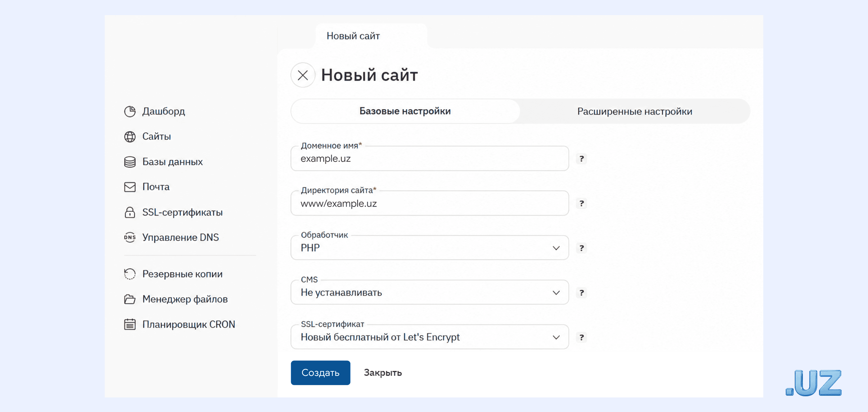Image resolution: width=868 pixels, height=412 pixels.
Task: Go to Менеджер файлов section
Action: tap(185, 299)
